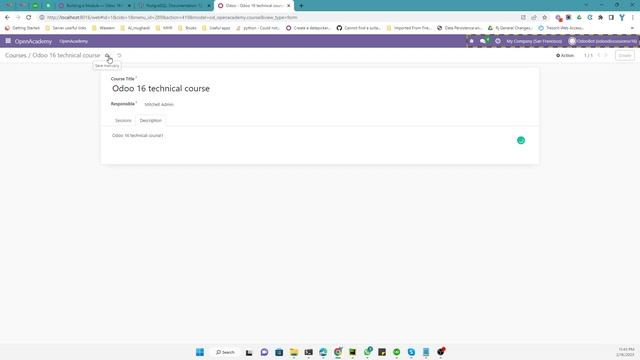This screenshot has width=640, height=360.
Task: Open the conversations messages icon
Action: click(484, 41)
